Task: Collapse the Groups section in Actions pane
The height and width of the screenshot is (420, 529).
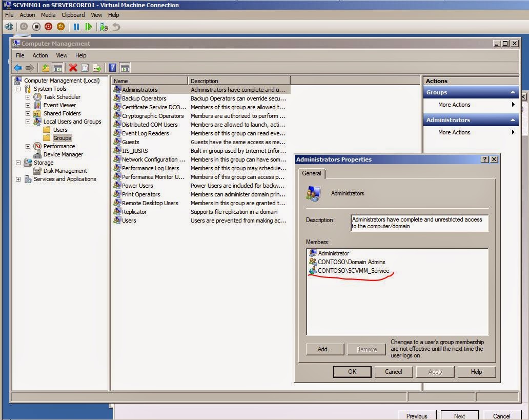Action: tap(513, 92)
